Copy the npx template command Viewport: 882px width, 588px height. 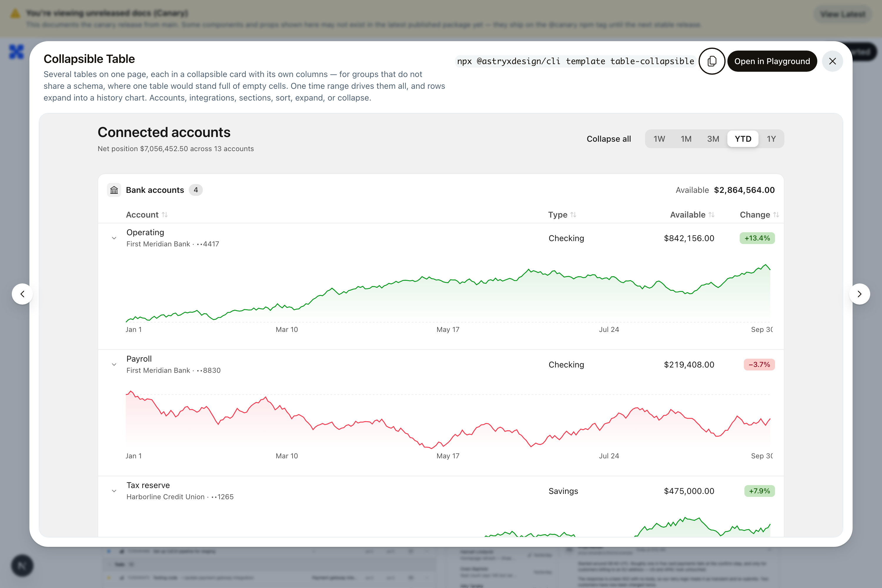(x=711, y=61)
